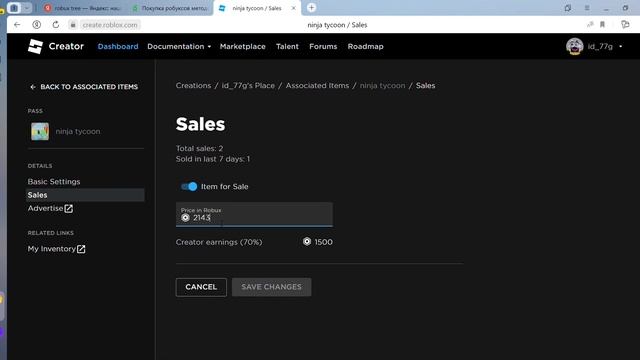Click the Sold in last 7 days: 1 text
The image size is (640, 360).
click(x=213, y=159)
